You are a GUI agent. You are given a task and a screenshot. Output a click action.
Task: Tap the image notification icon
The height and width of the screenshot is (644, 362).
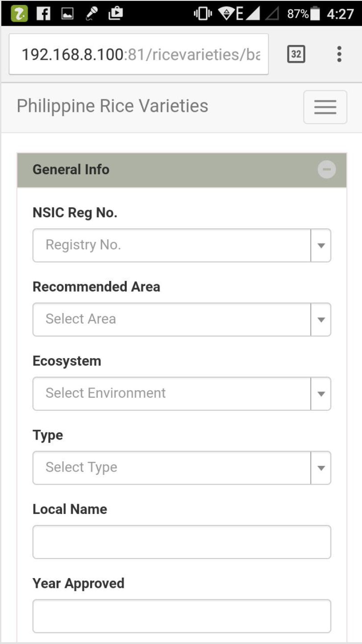[67, 14]
